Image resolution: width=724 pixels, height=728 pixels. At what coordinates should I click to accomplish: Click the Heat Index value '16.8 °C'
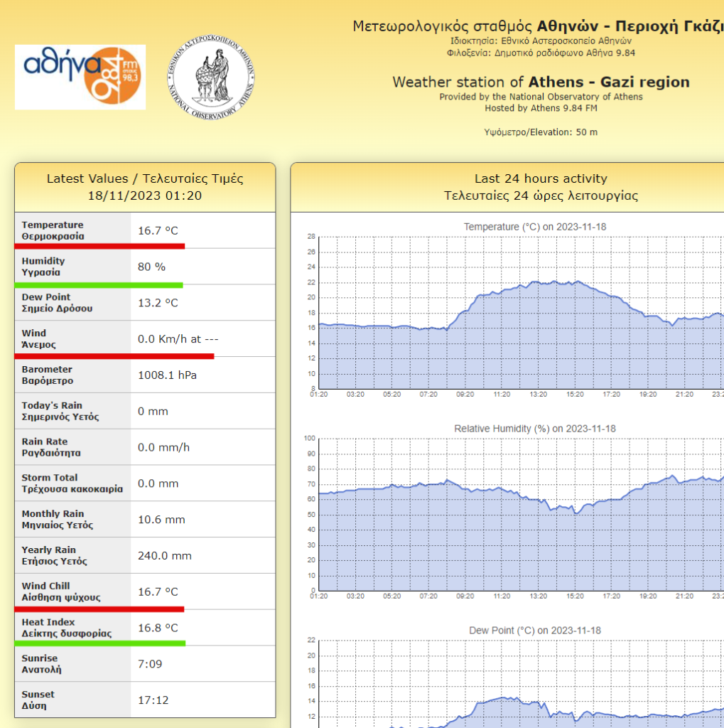coord(158,628)
